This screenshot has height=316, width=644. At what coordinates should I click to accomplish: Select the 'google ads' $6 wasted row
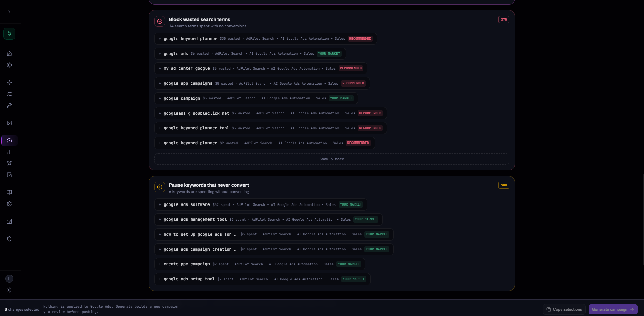(x=250, y=54)
